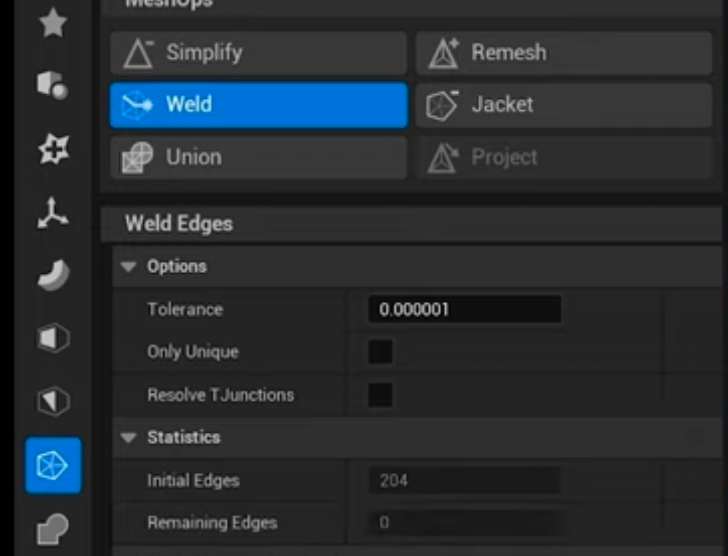Start the Union tool
The height and width of the screenshot is (556, 728).
[x=258, y=158]
